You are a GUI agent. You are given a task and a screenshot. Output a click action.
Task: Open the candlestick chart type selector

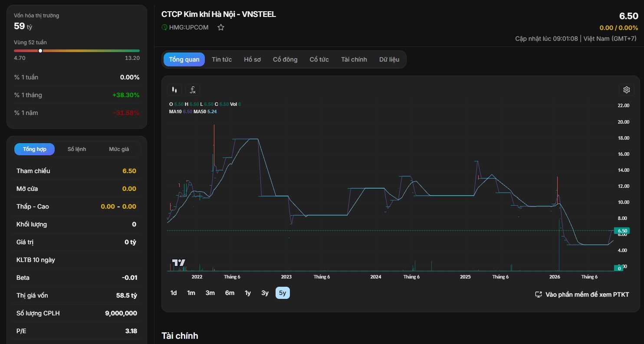[174, 90]
